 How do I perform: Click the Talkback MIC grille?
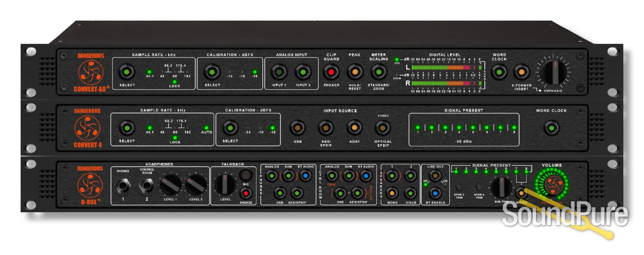click(246, 175)
